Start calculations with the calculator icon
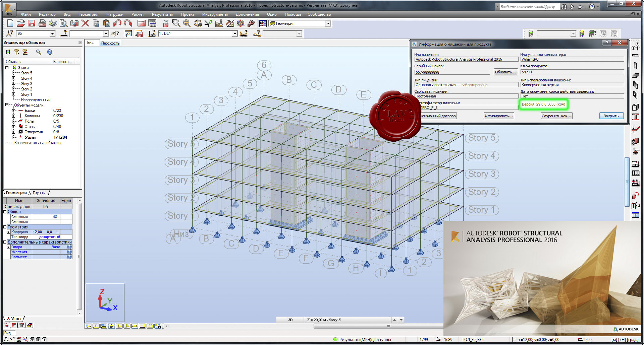This screenshot has height=345, width=644. (x=142, y=23)
